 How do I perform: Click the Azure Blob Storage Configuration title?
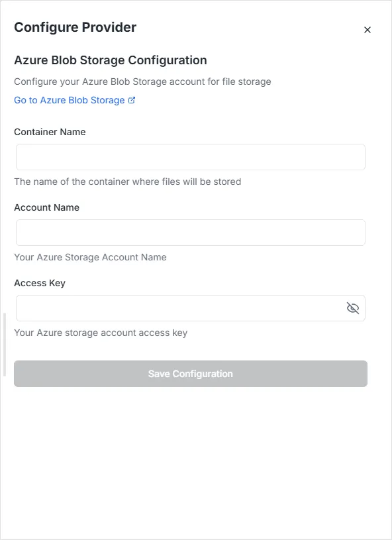click(x=111, y=60)
